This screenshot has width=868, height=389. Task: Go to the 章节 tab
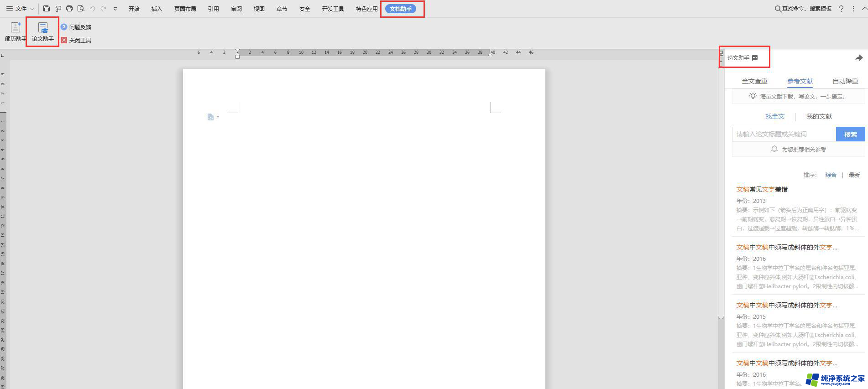click(282, 9)
